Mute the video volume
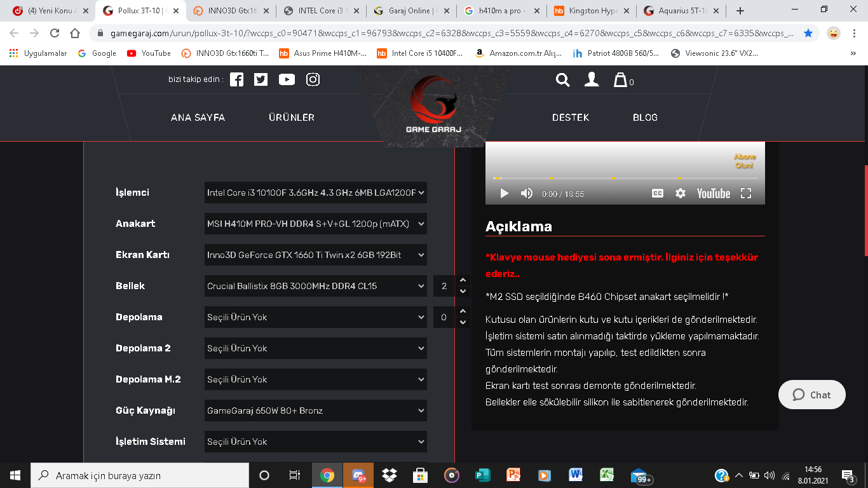The width and height of the screenshot is (868, 488). [x=527, y=193]
